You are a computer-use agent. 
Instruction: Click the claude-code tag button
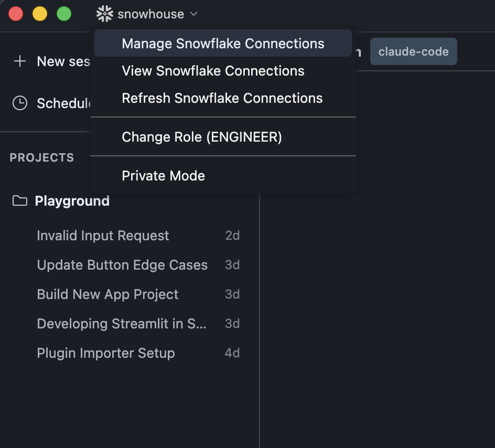(414, 51)
